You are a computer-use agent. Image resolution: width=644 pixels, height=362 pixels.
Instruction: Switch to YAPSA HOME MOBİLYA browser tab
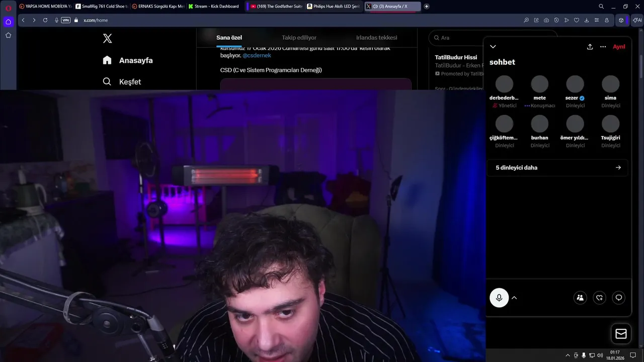coord(45,7)
